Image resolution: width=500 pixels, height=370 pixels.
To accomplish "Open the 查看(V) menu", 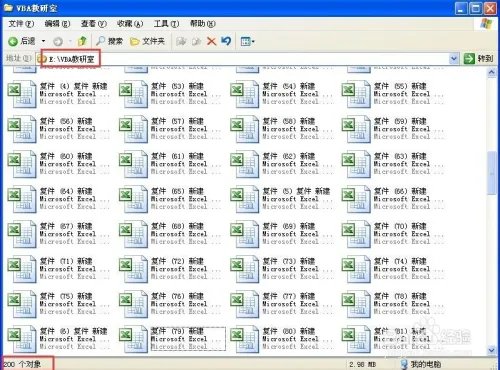I will [94, 24].
